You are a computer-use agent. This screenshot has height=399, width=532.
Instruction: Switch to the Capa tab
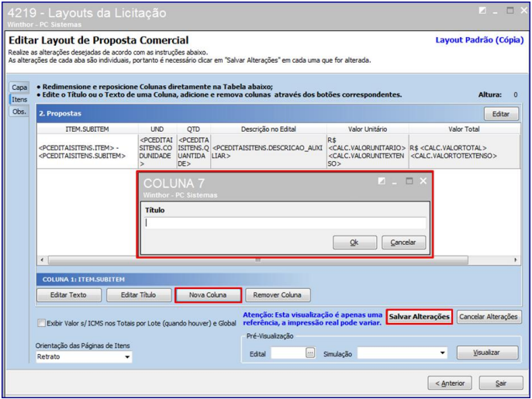pyautogui.click(x=19, y=88)
